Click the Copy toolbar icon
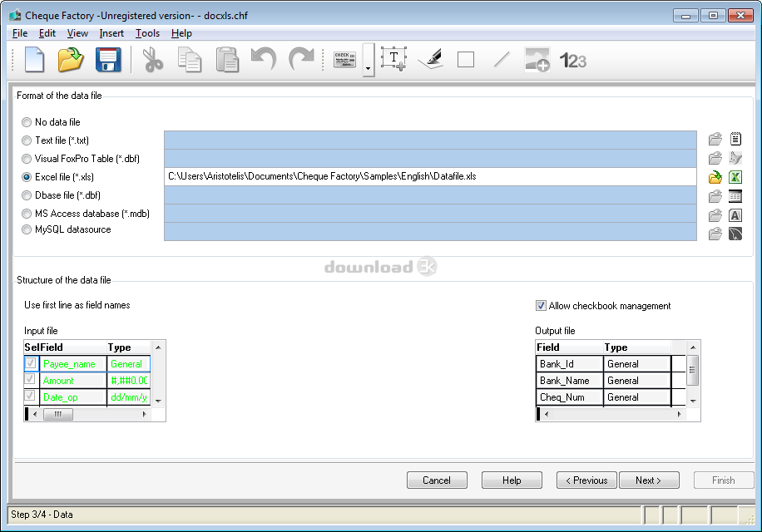Screen dimensions: 762x532 tap(190, 60)
